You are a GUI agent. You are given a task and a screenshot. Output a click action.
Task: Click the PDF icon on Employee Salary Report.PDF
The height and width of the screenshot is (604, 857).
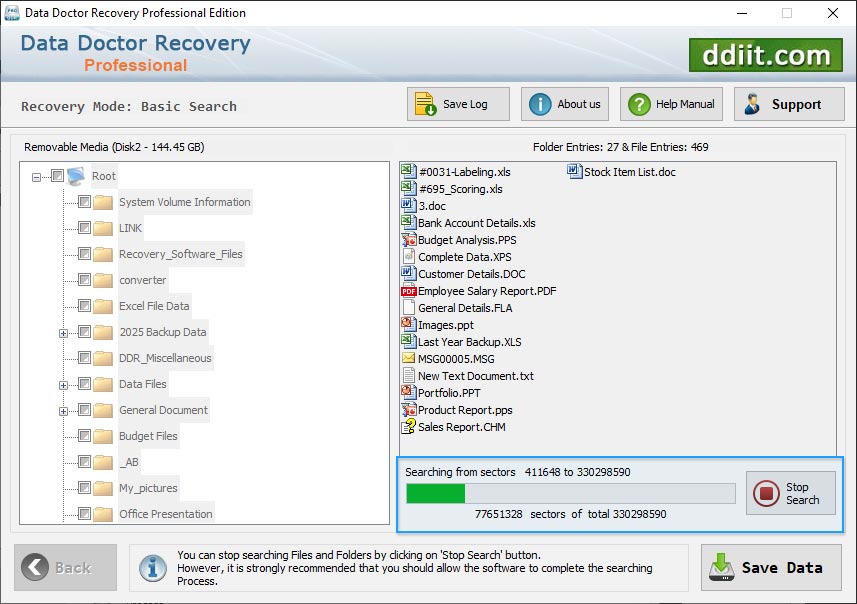407,290
